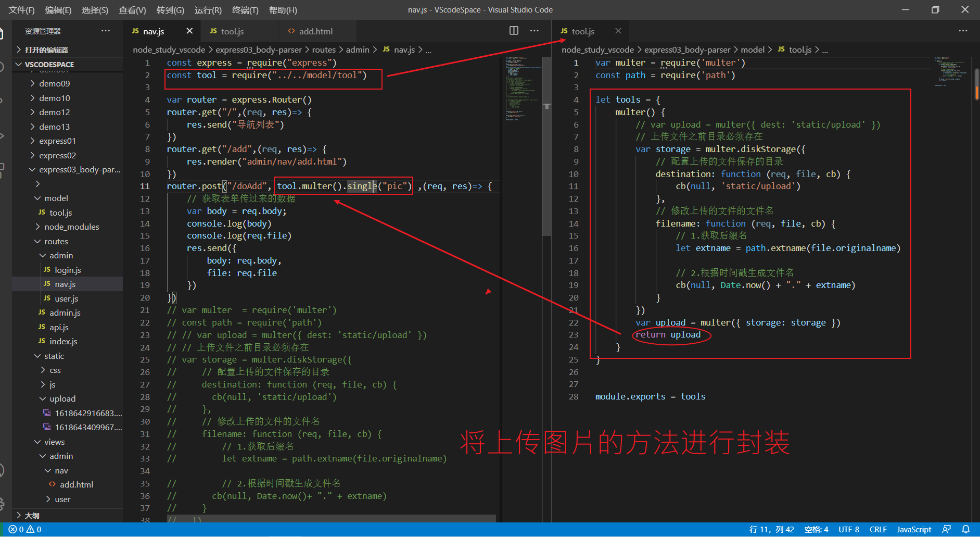
Task: Click model in tool.js breadcrumb
Action: tap(753, 49)
